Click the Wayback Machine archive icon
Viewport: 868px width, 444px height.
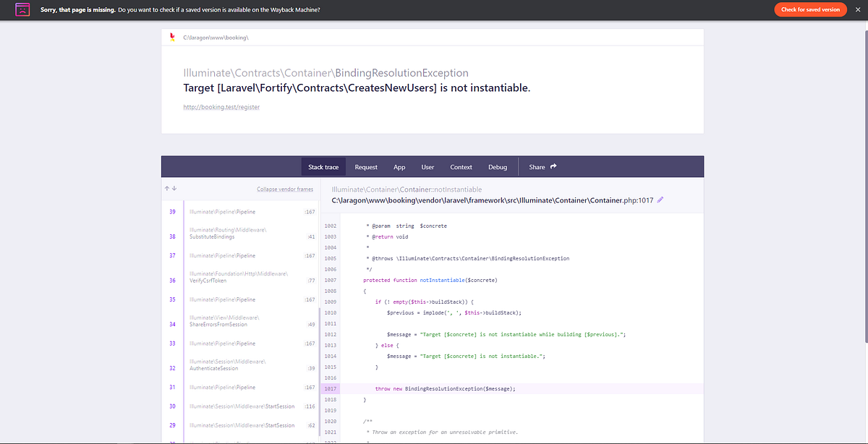tap(22, 10)
